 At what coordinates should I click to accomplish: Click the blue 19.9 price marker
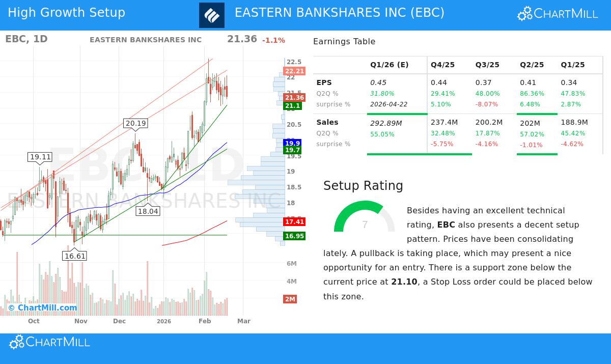(292, 144)
